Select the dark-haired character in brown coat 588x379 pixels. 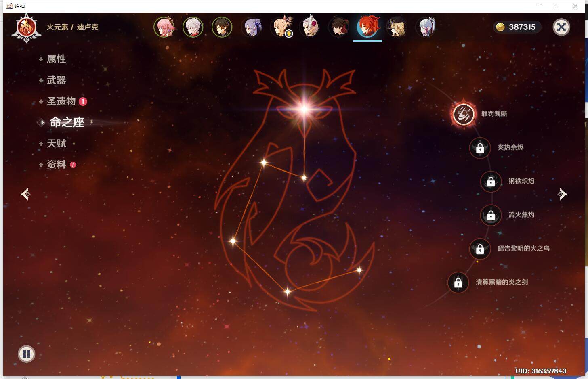click(x=222, y=27)
